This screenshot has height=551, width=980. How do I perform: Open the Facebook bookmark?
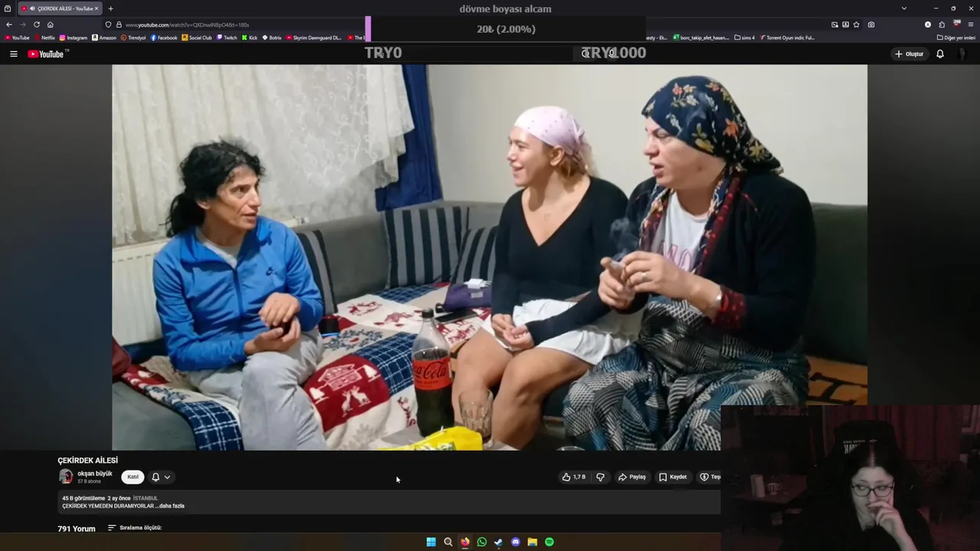(164, 37)
